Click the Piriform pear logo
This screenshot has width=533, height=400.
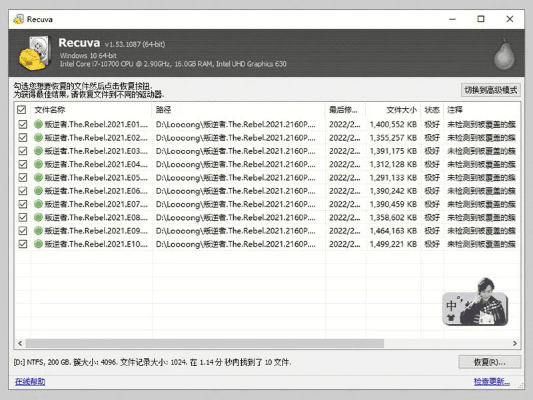point(504,54)
